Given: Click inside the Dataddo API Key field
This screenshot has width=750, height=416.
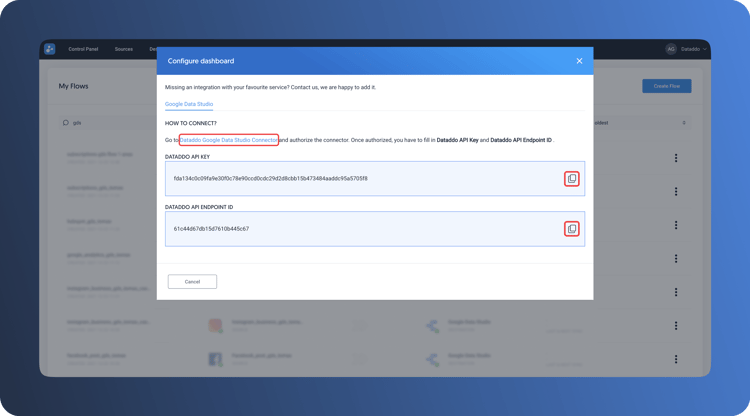Looking at the screenshot, I should click(375, 178).
